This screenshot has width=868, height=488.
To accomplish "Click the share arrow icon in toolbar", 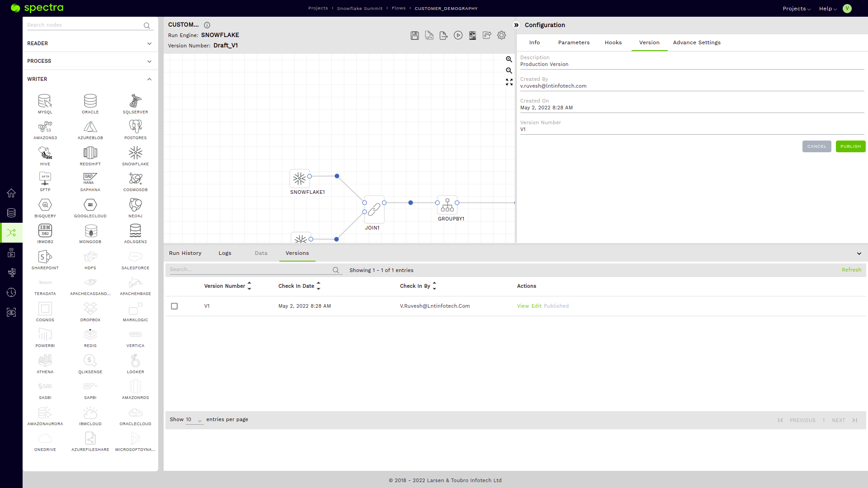I will click(x=487, y=35).
